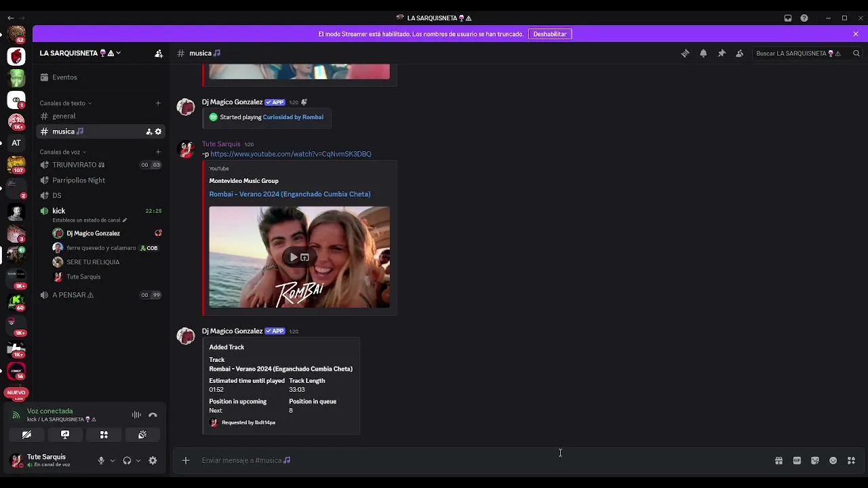Open noise suppression settings icon
Image resolution: width=868 pixels, height=488 pixels.
(x=136, y=415)
